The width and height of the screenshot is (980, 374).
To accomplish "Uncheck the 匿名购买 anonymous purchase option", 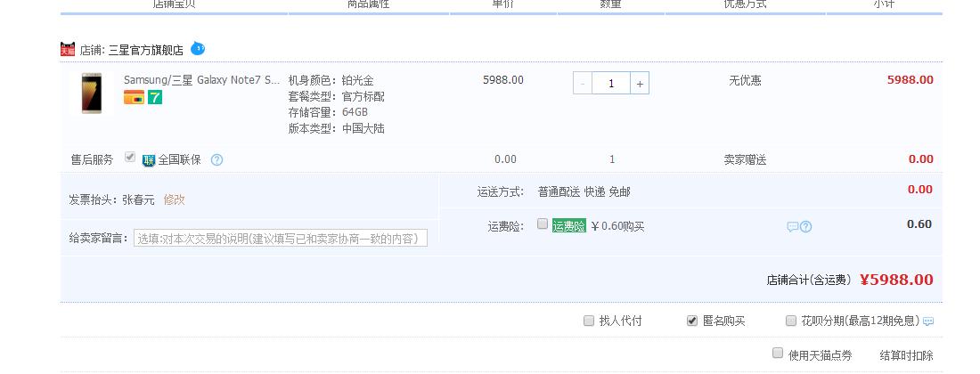I will pos(692,321).
